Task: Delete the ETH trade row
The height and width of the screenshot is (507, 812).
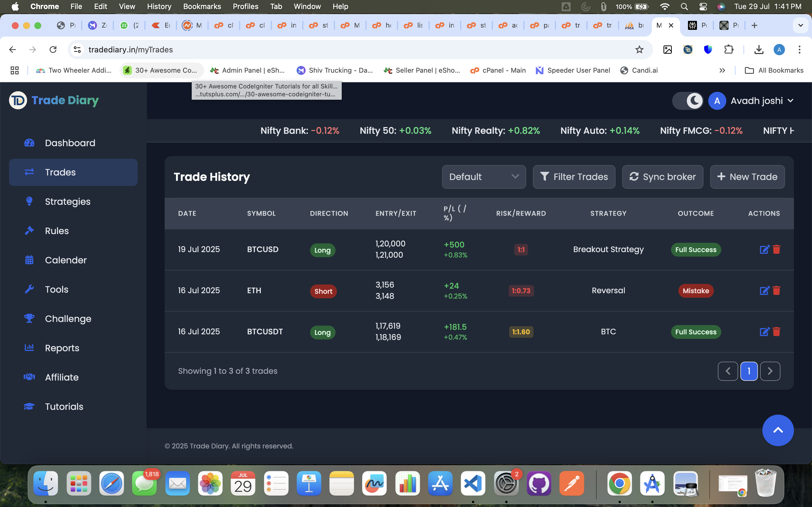Action: click(776, 290)
